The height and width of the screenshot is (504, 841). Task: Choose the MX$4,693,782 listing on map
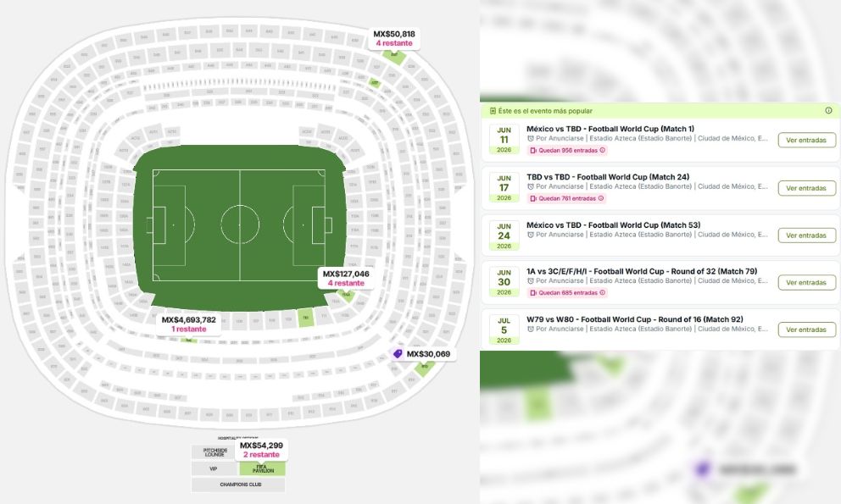pyautogui.click(x=189, y=324)
